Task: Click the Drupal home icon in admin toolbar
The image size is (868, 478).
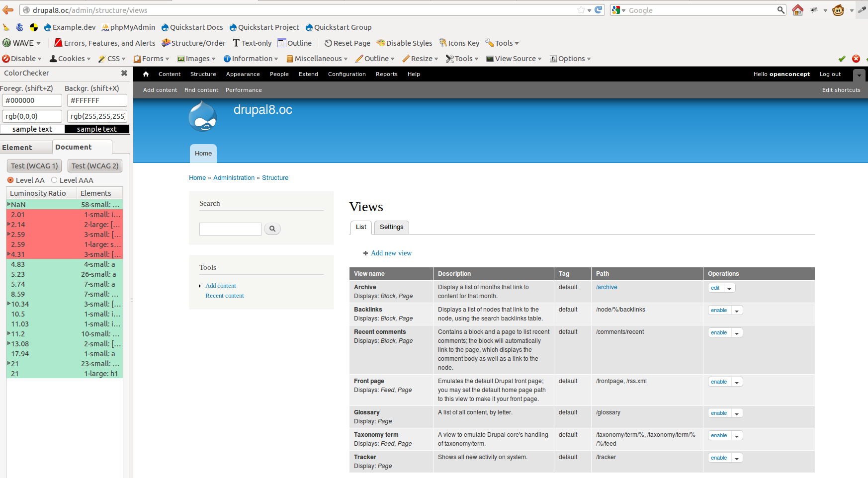Action: 146,74
